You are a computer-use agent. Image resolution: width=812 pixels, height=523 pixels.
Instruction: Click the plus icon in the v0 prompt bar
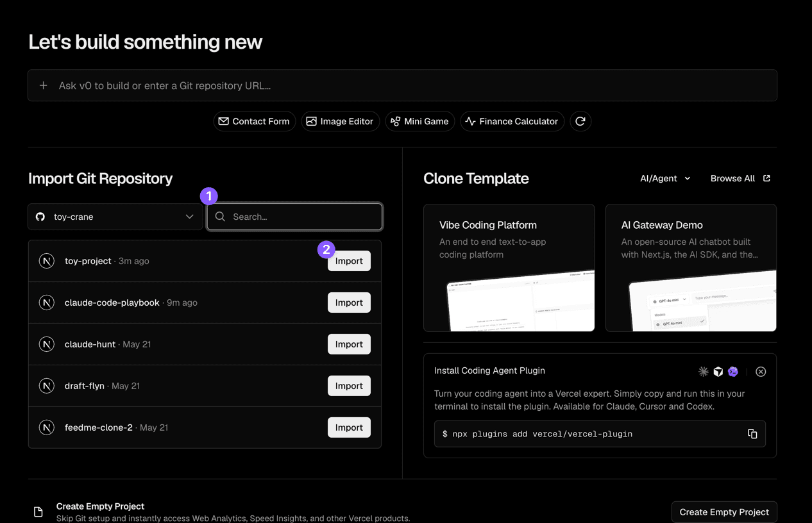point(44,85)
